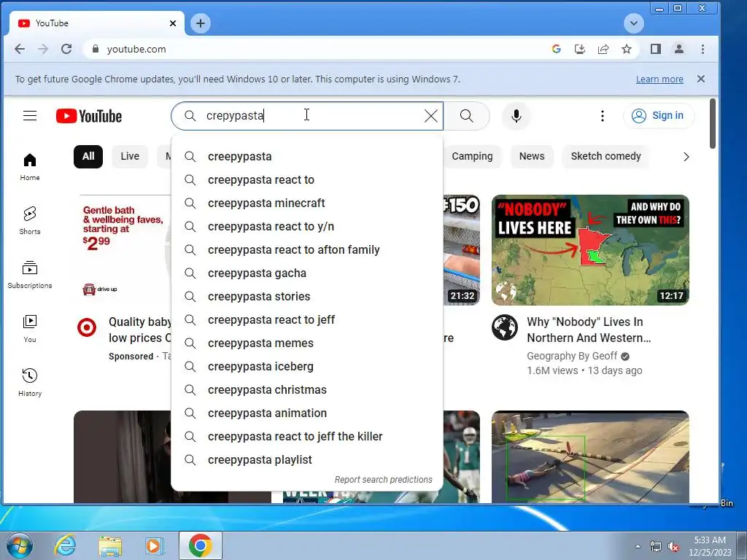Choose suggestion 'creepypasta memes'
The height and width of the screenshot is (560, 747).
[307, 343]
